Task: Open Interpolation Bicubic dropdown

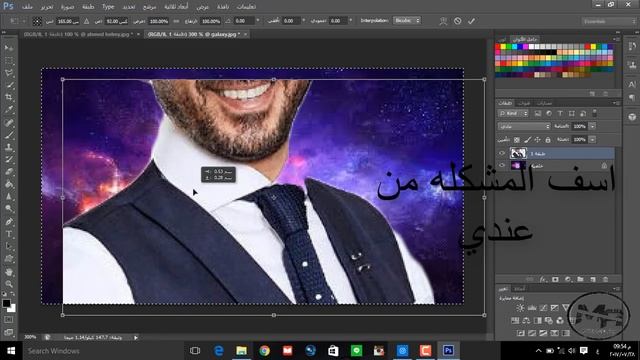Action: 407,20
